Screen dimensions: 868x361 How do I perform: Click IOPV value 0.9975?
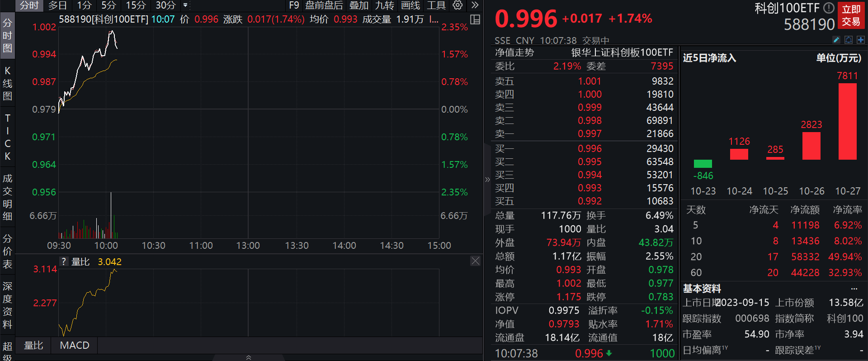tap(564, 311)
